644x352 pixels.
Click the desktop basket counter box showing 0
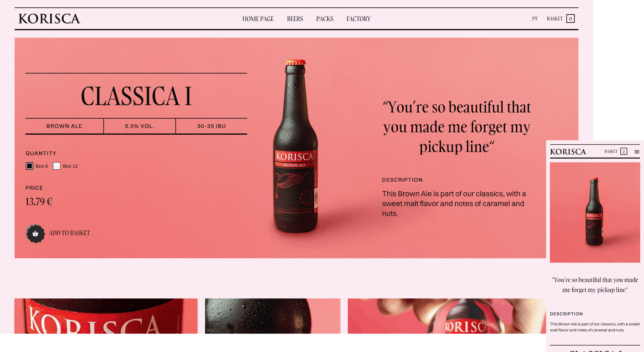tap(570, 19)
